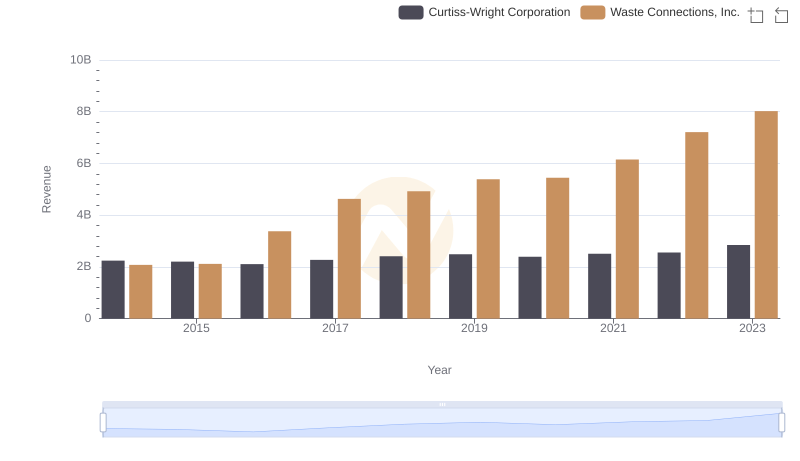Screen dimensions: 800x461
Task: Click the 8B y-axis label
Action: (84, 111)
